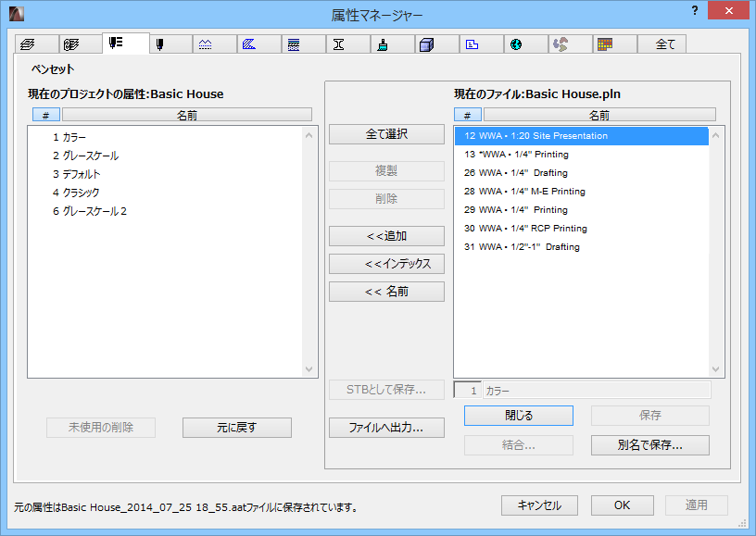Viewport: 756px width, 536px height.
Task: Sort left list by # column header
Action: pyautogui.click(x=46, y=115)
